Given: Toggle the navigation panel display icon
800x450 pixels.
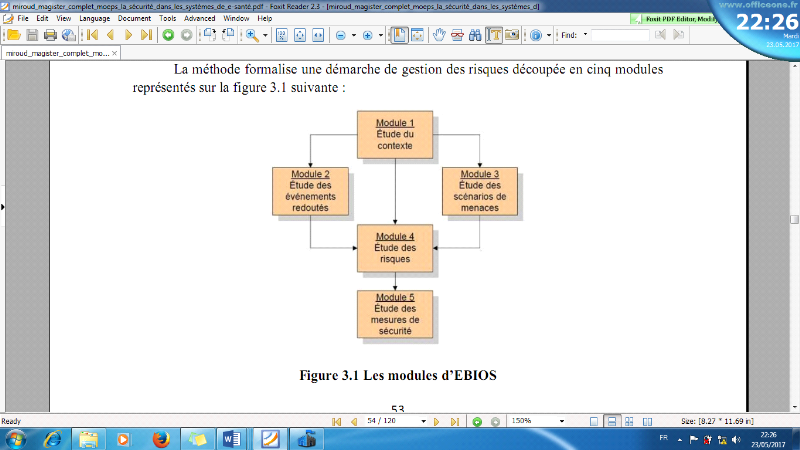Looking at the screenshot, I should click(x=399, y=35).
